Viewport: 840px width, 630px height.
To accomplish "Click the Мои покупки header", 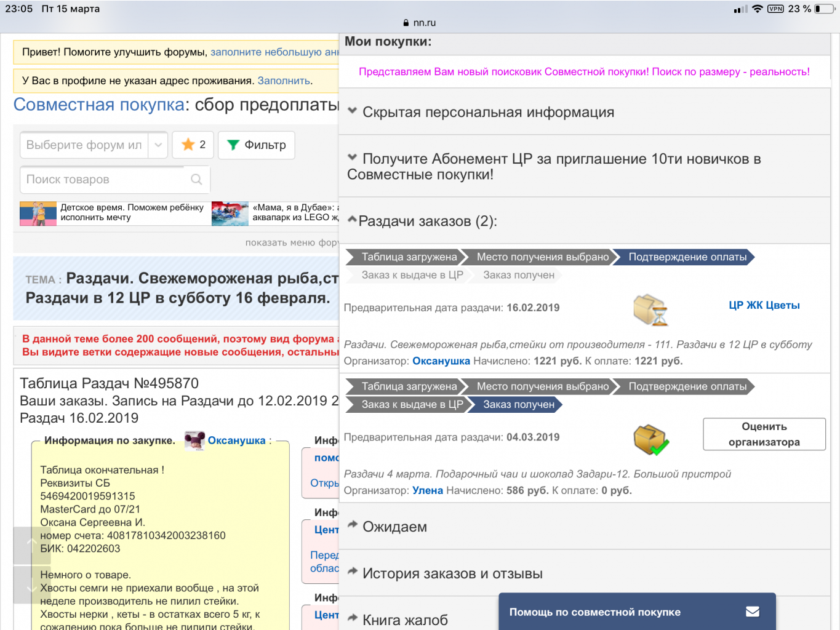I will click(388, 42).
